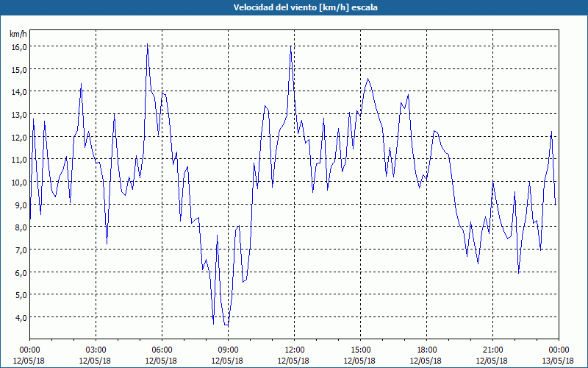Viewport: 588px width, 368px height.
Task: Select the 7,0 y-axis value
Action: (21, 250)
